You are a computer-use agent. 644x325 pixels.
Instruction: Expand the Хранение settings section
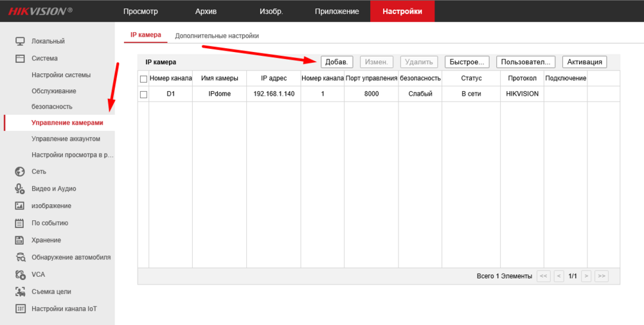click(x=46, y=240)
